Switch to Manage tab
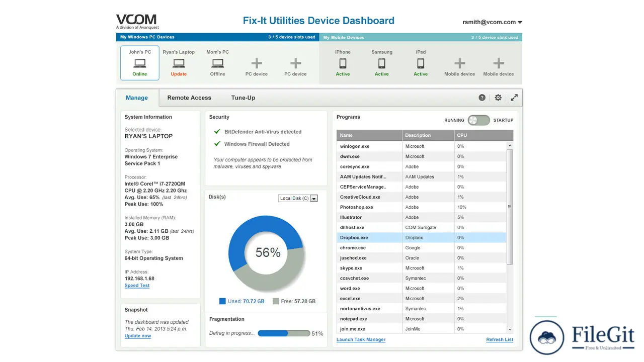 pyautogui.click(x=137, y=98)
